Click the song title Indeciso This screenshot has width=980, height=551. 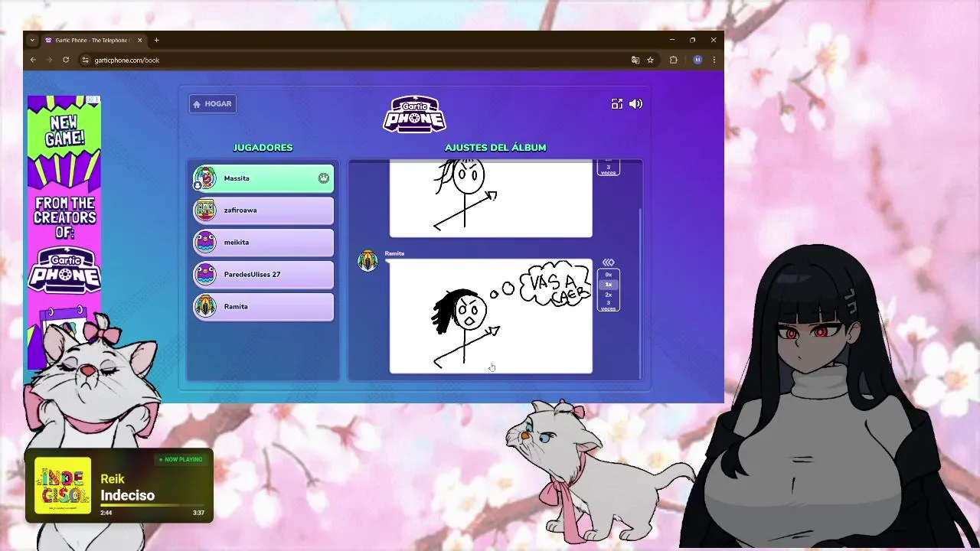pos(128,495)
